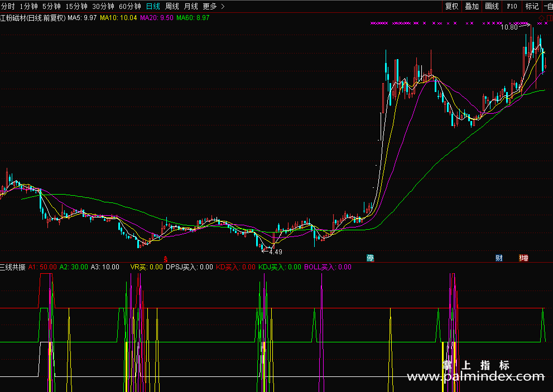This screenshot has width=553, height=392.
Task: Expand more periods with the > arrow
Action: [x=223, y=6]
